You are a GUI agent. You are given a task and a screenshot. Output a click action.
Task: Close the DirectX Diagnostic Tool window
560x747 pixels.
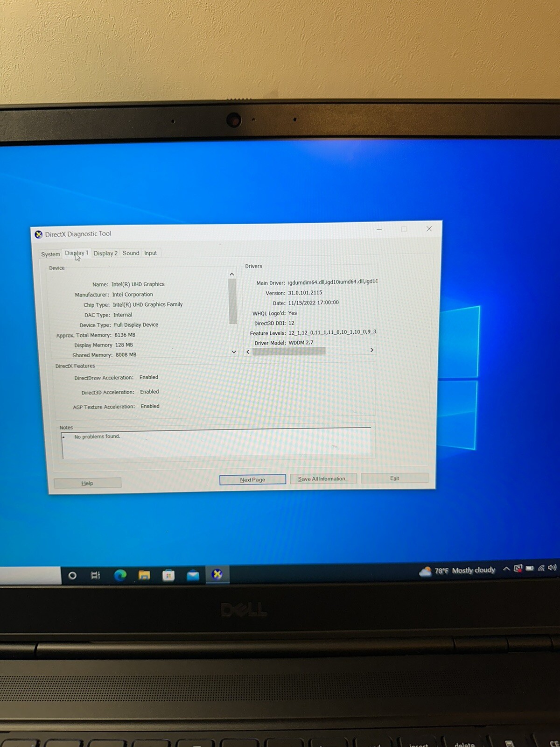click(429, 229)
